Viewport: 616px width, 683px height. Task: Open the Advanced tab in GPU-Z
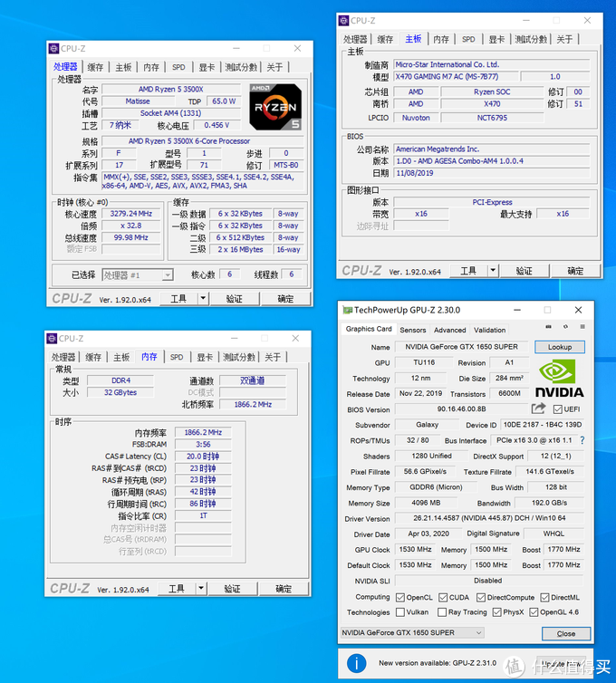[449, 330]
